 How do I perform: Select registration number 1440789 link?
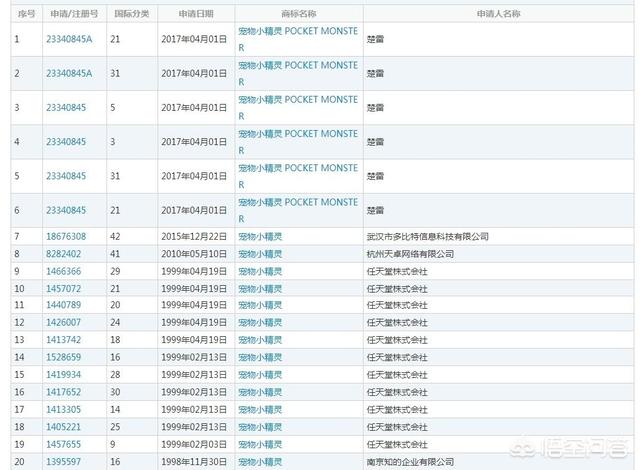coord(63,304)
